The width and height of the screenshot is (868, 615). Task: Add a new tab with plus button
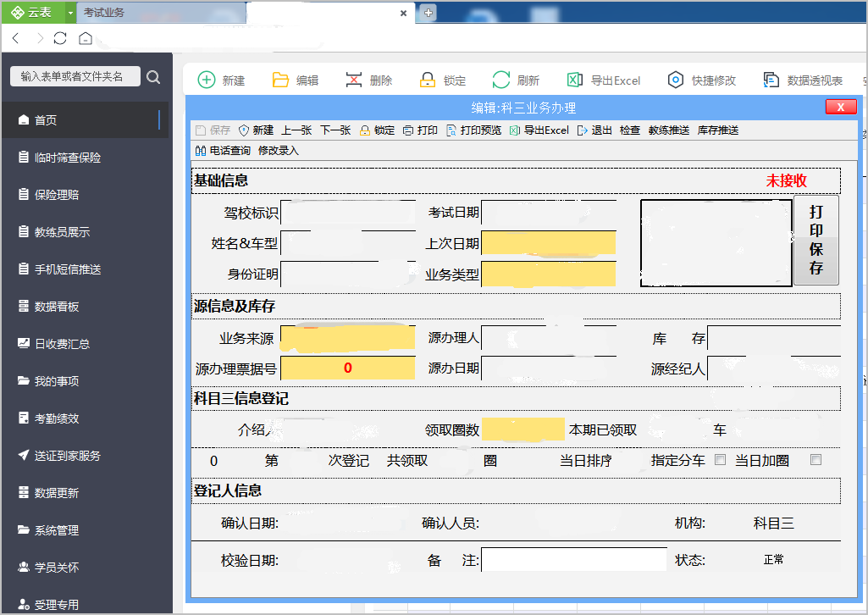click(428, 12)
